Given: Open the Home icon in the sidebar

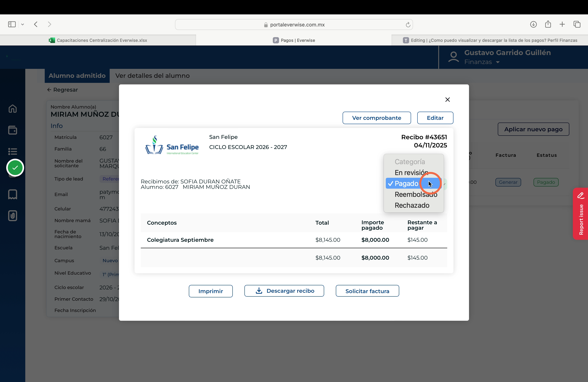Looking at the screenshot, I should [x=13, y=109].
